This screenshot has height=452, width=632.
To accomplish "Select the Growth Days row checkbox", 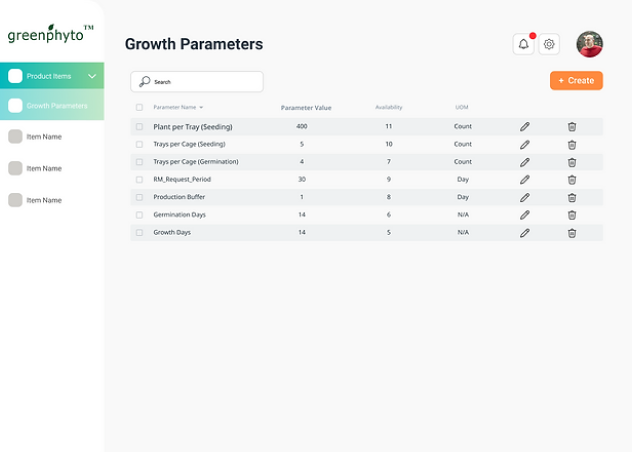I will coord(139,233).
